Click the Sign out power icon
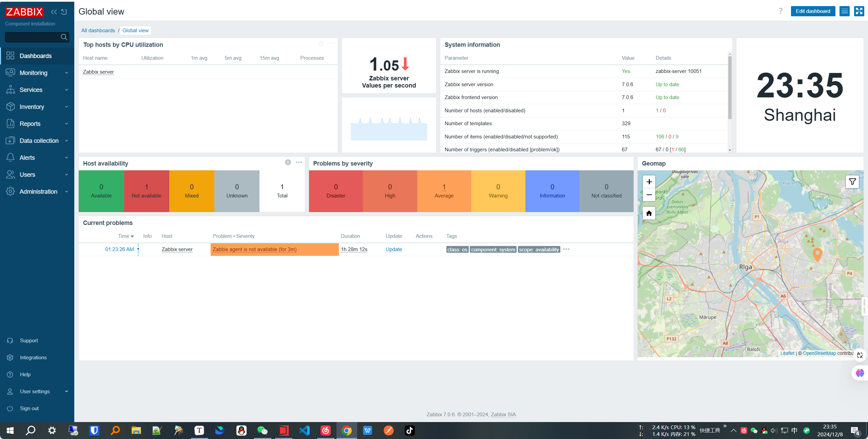The width and height of the screenshot is (868, 439). pyautogui.click(x=10, y=408)
